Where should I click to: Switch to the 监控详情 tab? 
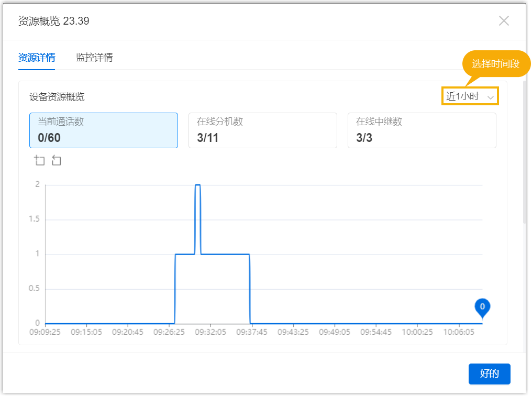pyautogui.click(x=94, y=58)
